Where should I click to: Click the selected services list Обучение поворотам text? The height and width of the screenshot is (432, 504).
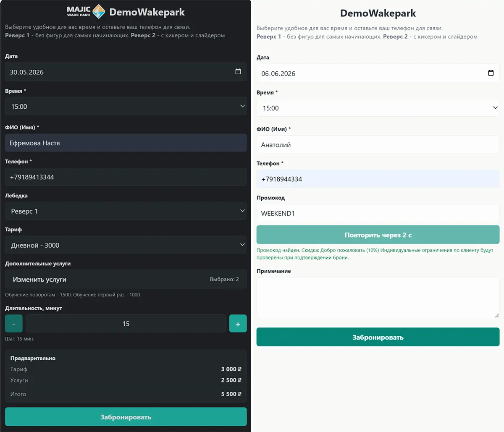click(x=73, y=295)
